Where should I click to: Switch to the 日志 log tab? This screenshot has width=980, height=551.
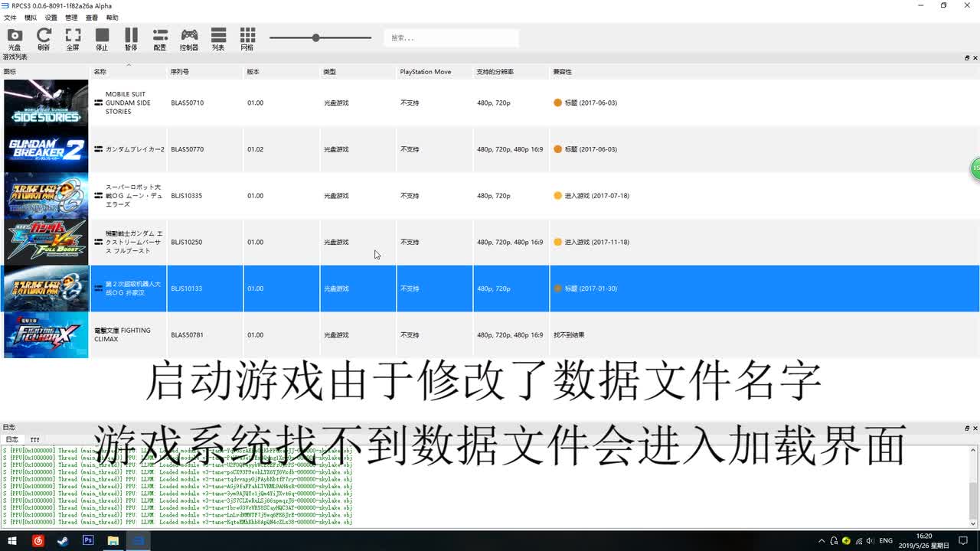(x=11, y=439)
